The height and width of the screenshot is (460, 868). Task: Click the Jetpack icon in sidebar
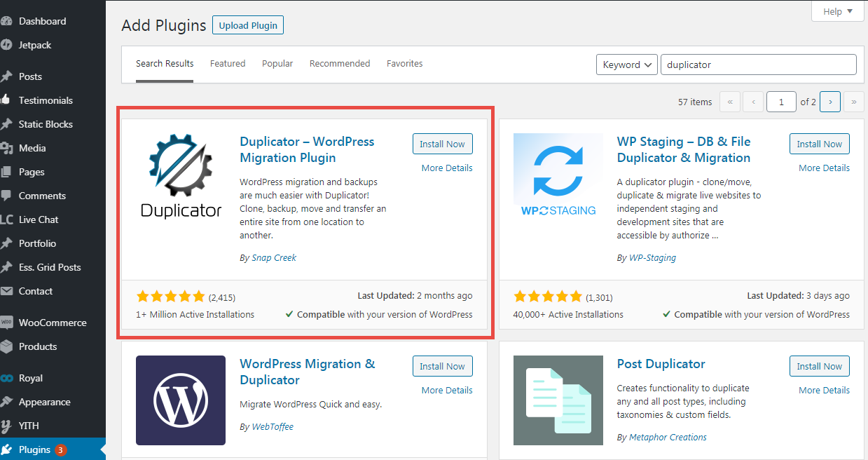click(6, 45)
